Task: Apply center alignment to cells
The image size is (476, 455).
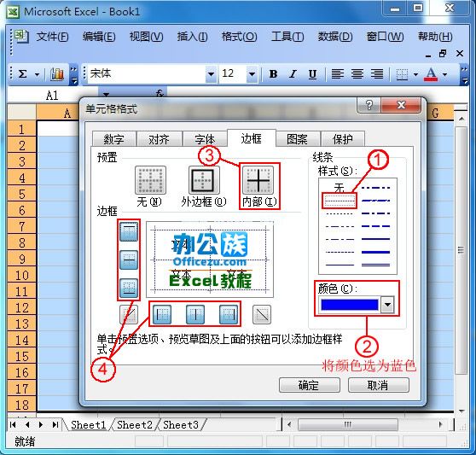Action: [357, 73]
